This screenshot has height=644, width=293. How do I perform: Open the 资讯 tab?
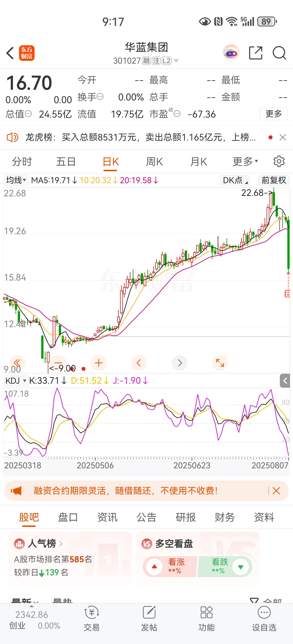[x=107, y=517]
